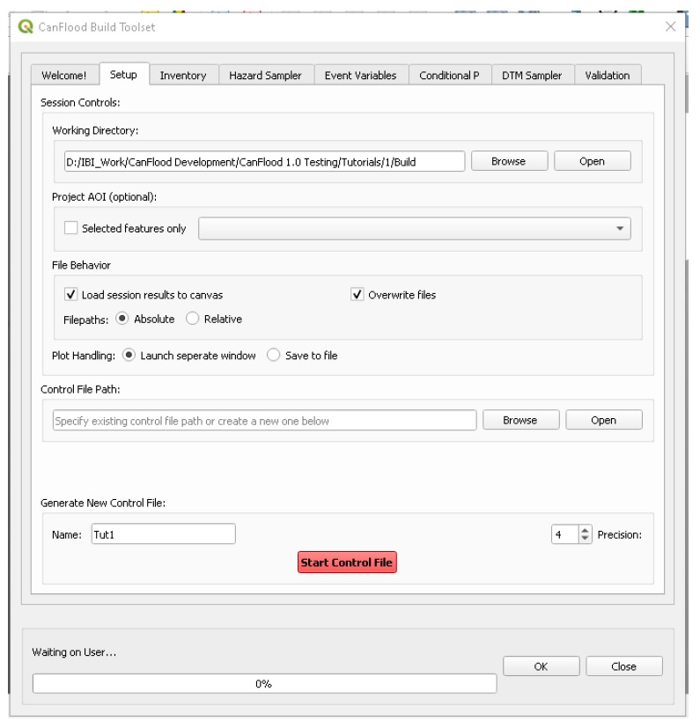Click the Plot Handling: label

(84, 356)
